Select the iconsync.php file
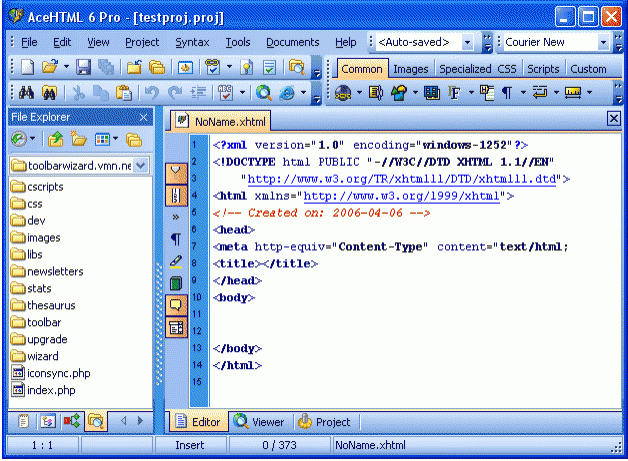The image size is (628, 461). coord(51,373)
